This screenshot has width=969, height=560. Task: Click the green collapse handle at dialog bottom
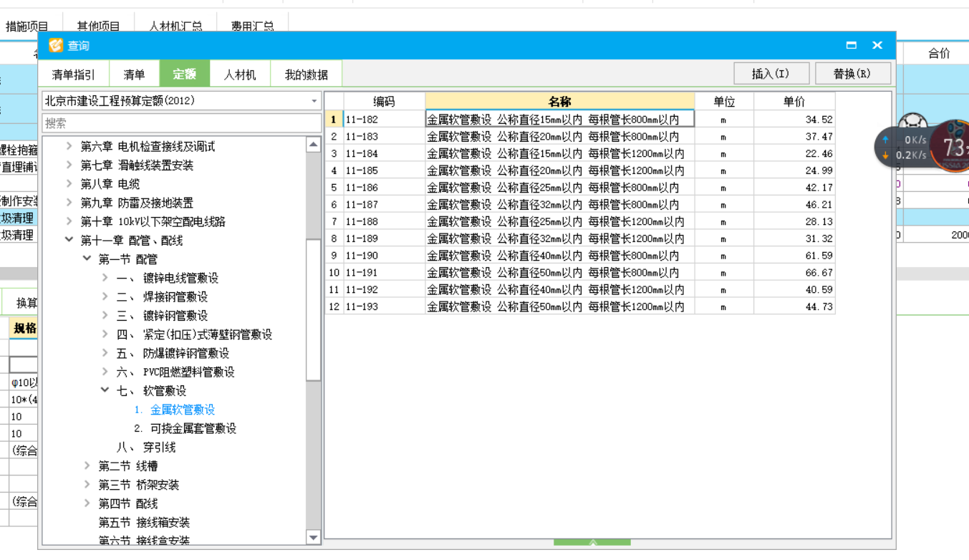tap(592, 544)
